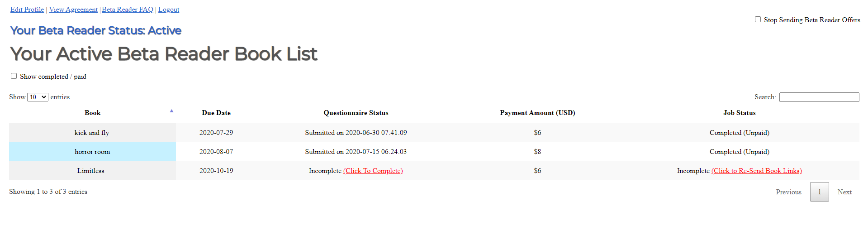Click the Book column sort arrow

click(171, 111)
